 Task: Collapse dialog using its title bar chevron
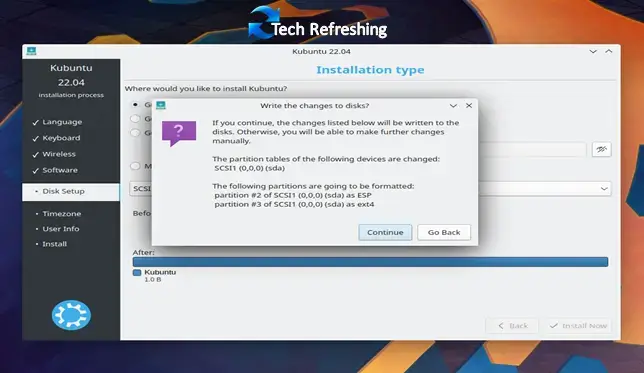[453, 106]
